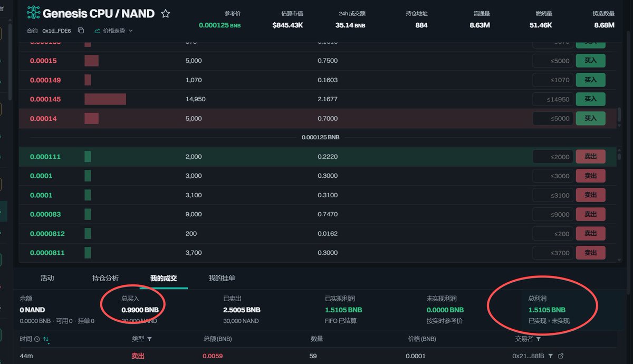Click trade total 0.0059
633x364 pixels.
(213, 356)
